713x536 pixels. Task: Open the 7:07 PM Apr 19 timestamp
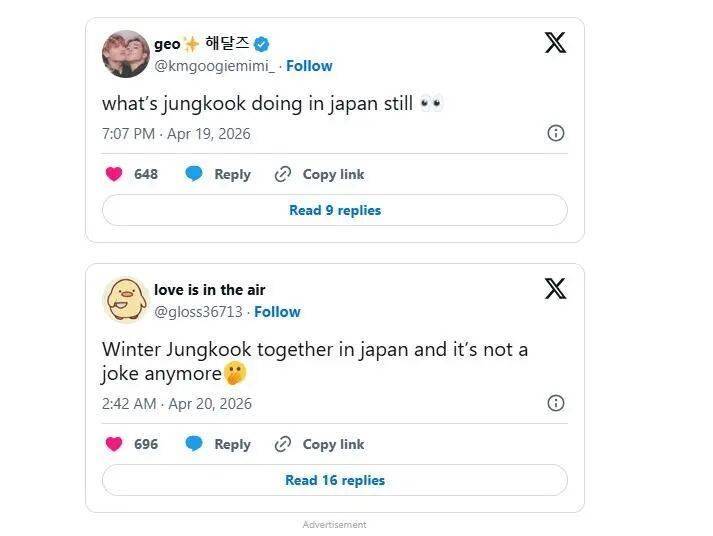coord(176,133)
